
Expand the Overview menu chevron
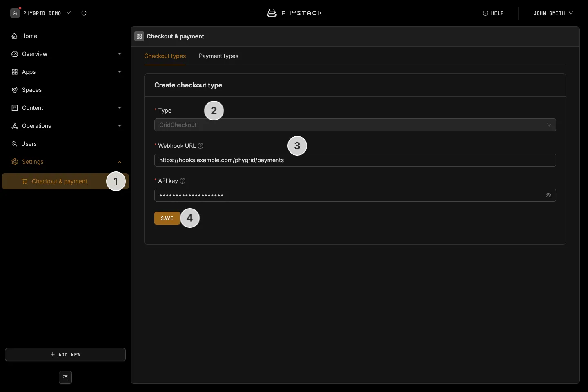(x=120, y=53)
